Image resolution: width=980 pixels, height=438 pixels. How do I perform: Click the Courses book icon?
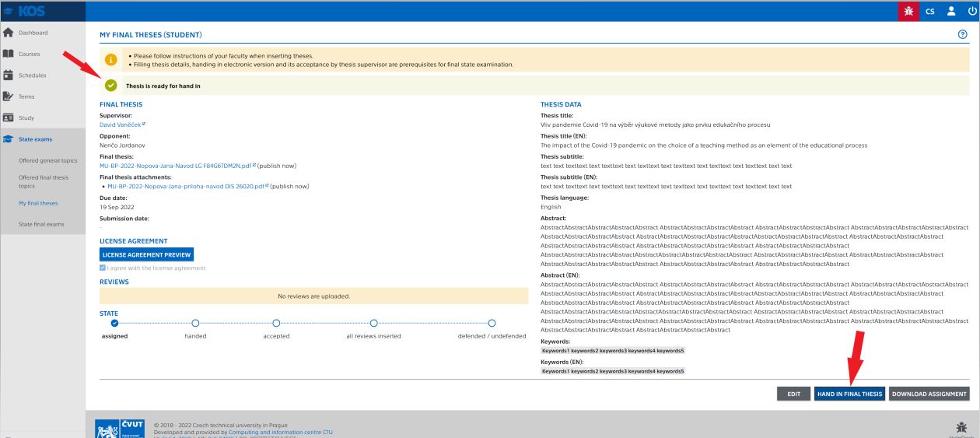[x=9, y=54]
